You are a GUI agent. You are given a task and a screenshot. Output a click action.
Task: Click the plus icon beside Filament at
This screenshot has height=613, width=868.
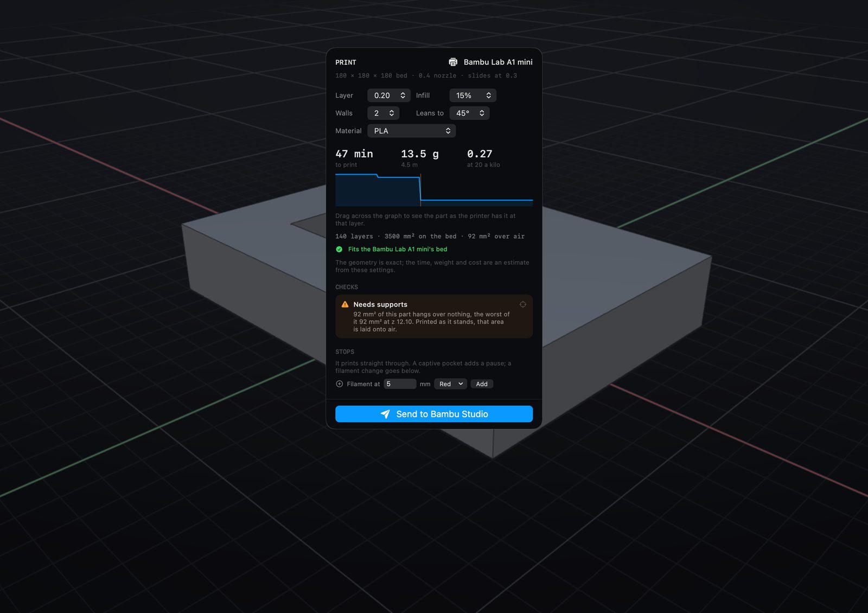(x=340, y=384)
